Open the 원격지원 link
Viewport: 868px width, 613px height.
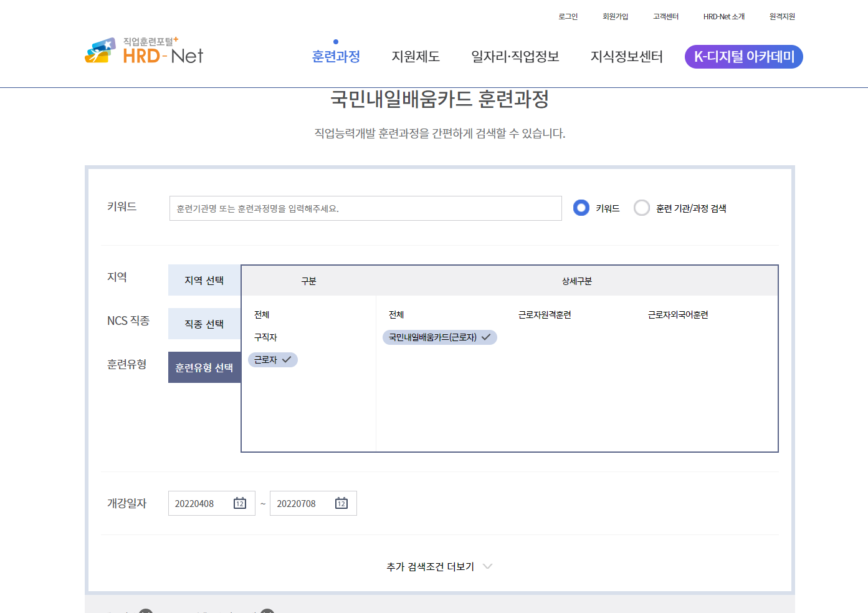pos(782,17)
